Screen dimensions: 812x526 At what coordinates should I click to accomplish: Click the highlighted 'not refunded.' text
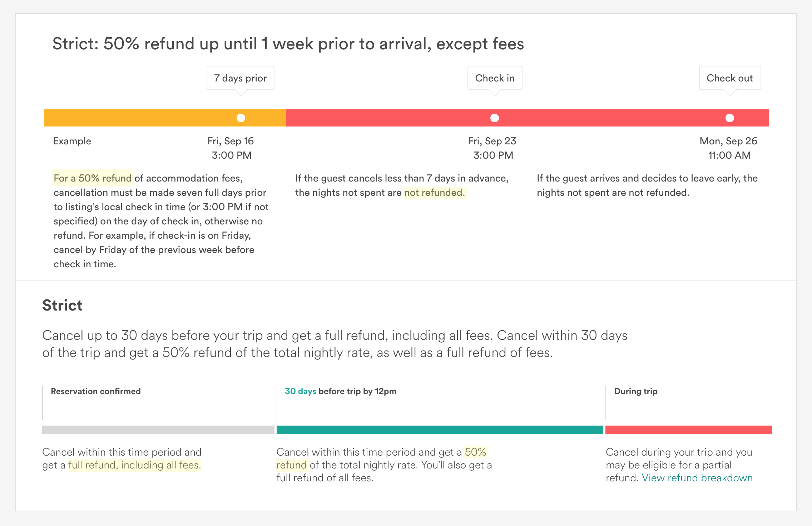[x=435, y=193]
